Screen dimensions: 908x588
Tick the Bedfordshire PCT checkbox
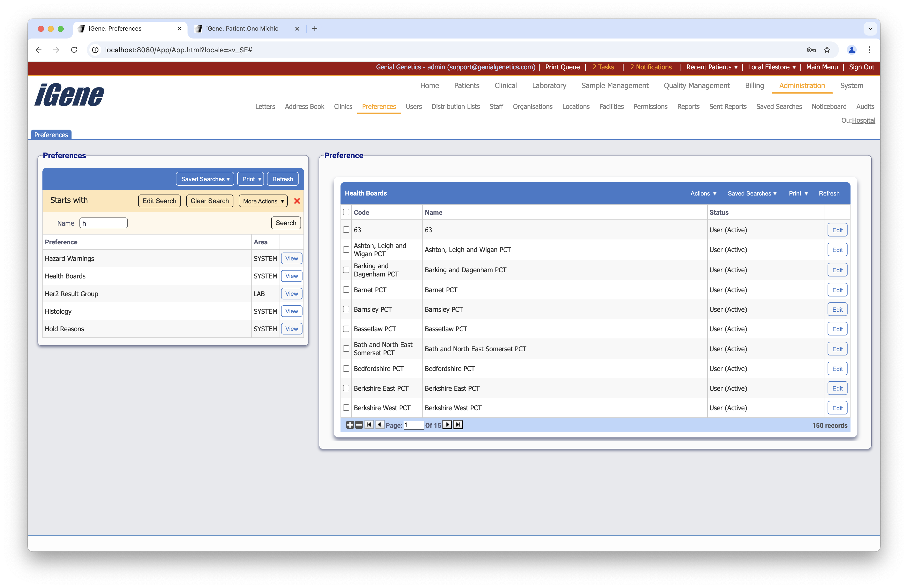[x=346, y=369]
